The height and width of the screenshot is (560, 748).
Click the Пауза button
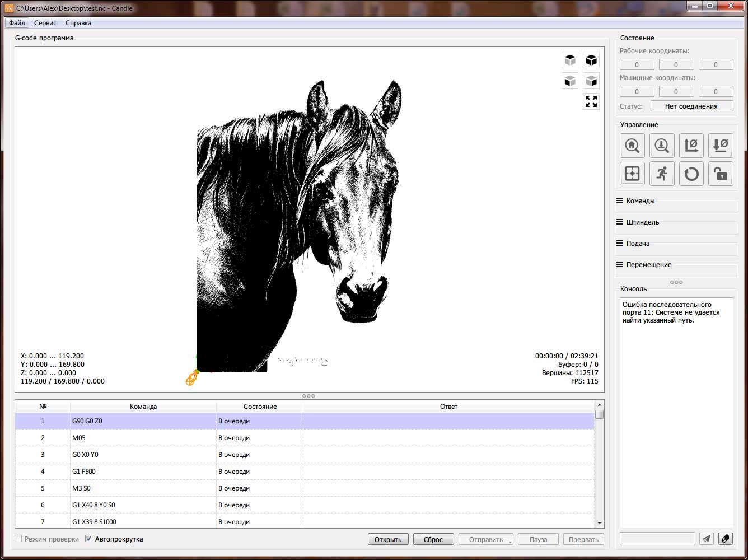tap(538, 539)
